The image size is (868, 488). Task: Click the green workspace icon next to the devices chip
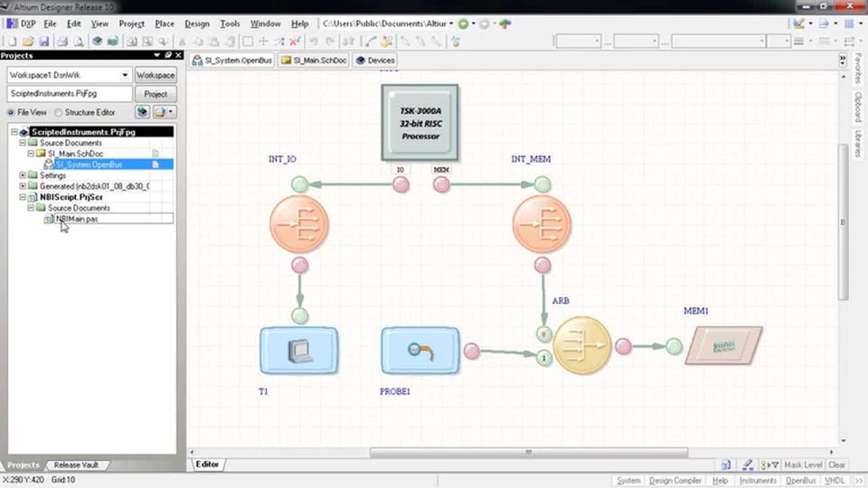point(113,42)
